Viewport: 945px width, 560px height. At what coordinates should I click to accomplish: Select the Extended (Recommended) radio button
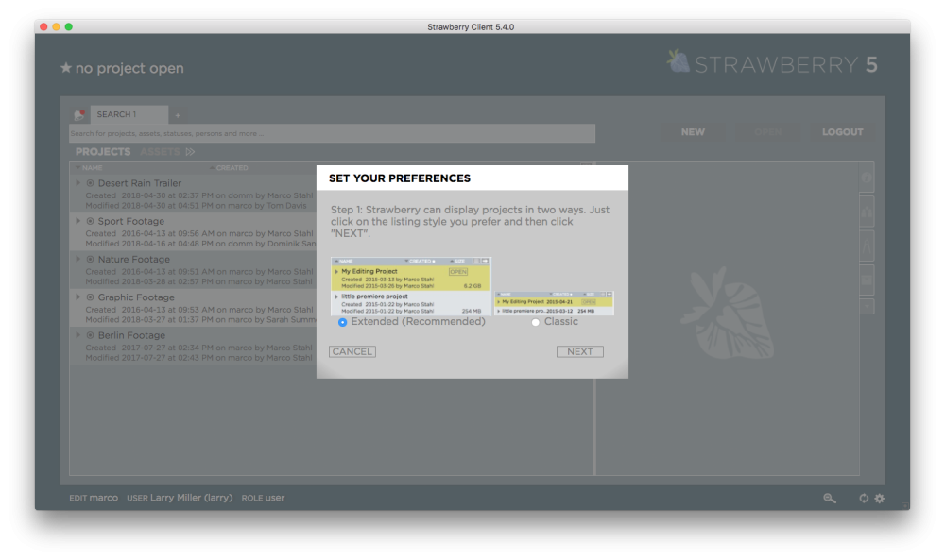point(342,322)
